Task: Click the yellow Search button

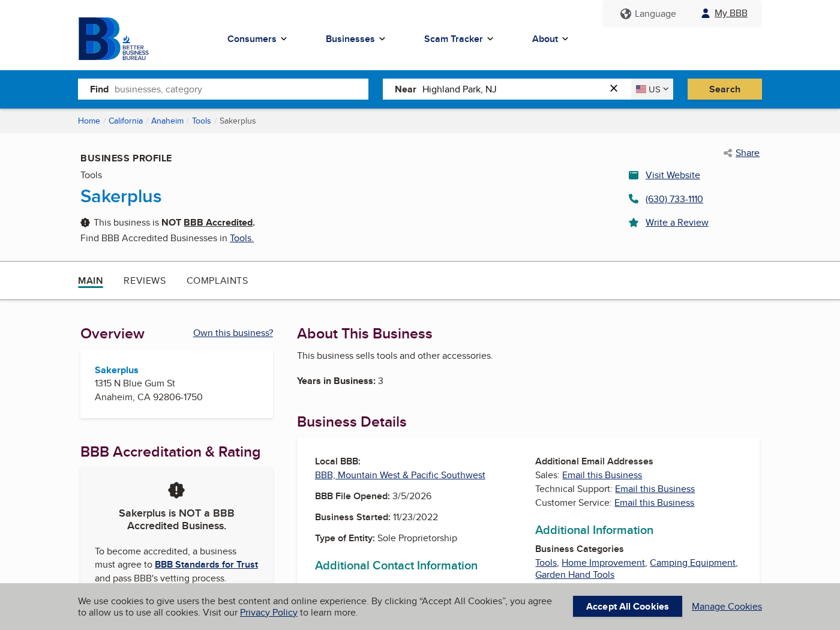Action: pyautogui.click(x=725, y=89)
